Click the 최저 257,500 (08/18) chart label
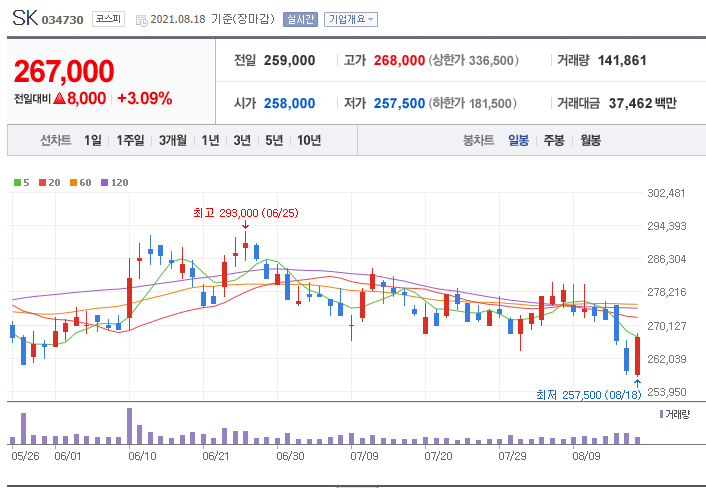706x488 pixels. pyautogui.click(x=588, y=395)
